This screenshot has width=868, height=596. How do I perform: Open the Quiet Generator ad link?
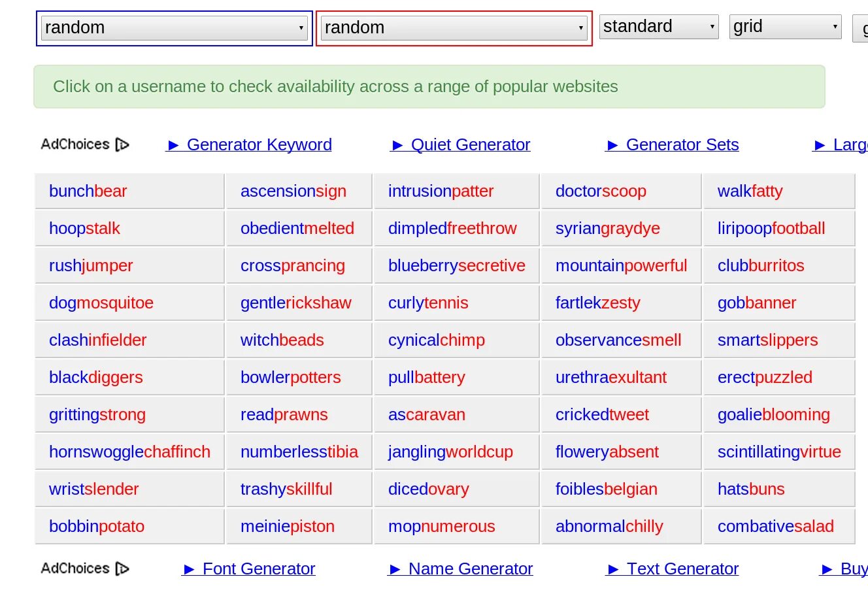pyautogui.click(x=470, y=144)
